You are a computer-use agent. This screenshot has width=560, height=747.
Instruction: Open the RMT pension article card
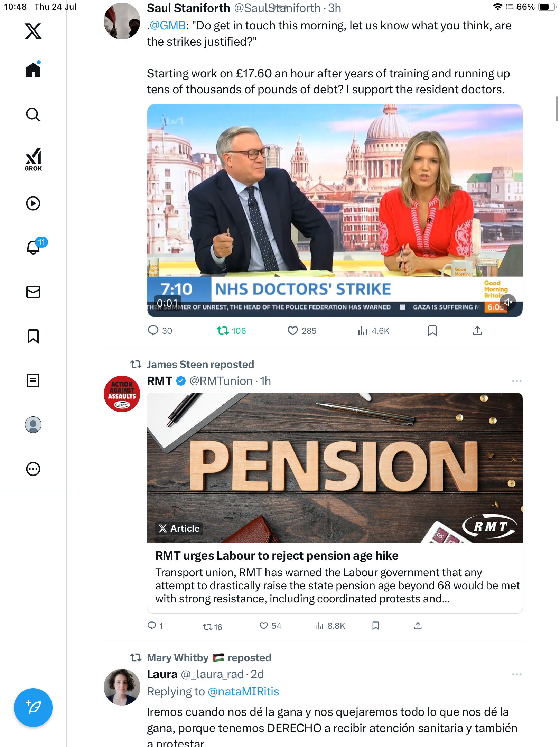[335, 503]
